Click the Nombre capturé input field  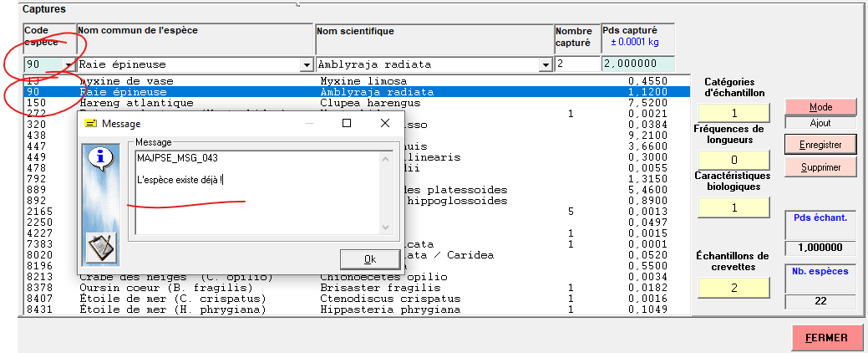coord(577,64)
